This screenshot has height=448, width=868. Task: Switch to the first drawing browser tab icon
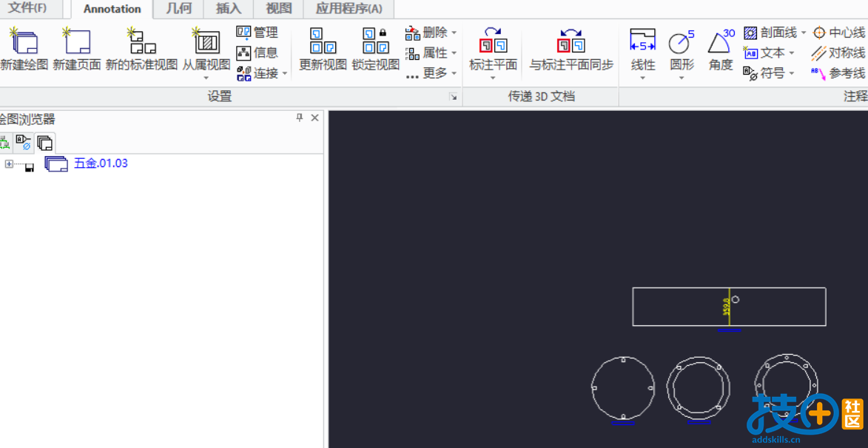5,143
